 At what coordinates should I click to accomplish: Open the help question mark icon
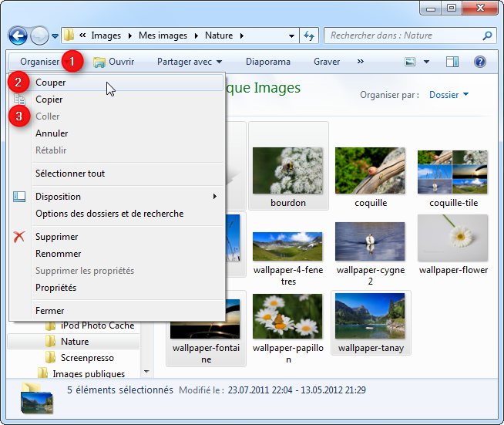point(479,62)
